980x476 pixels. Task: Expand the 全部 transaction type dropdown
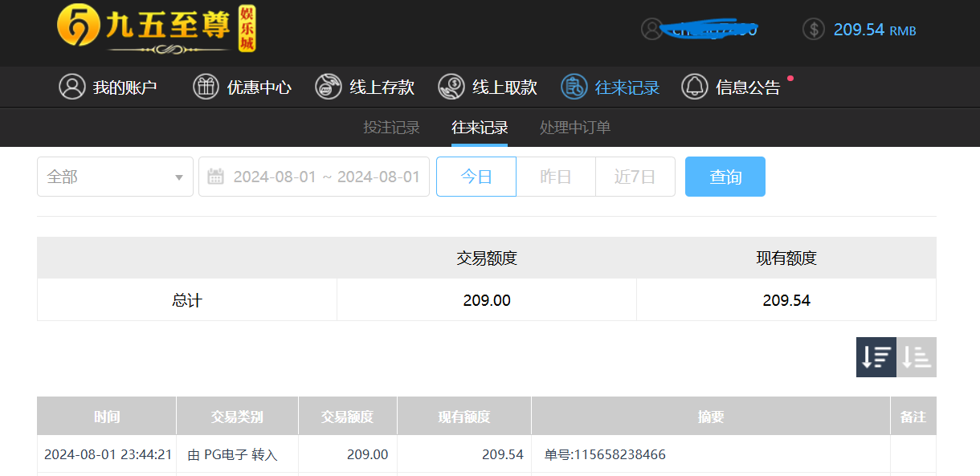[115, 177]
